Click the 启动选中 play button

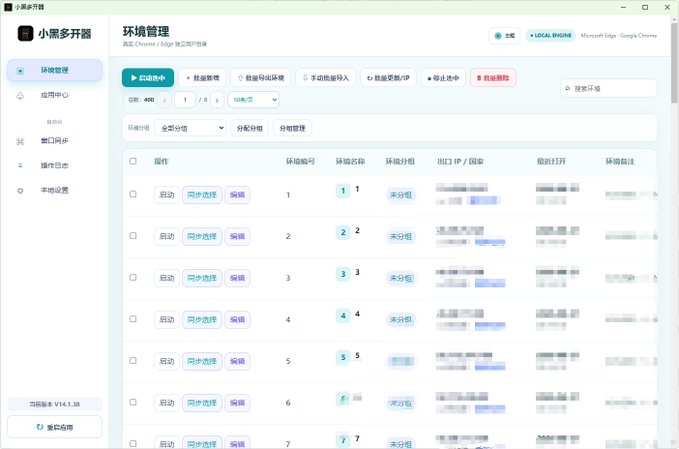[x=148, y=78]
